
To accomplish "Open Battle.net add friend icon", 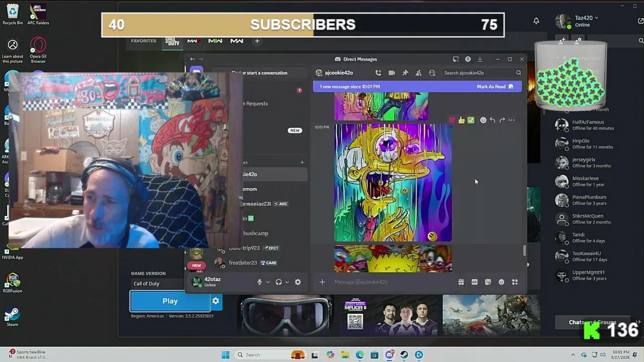I will [x=563, y=40].
